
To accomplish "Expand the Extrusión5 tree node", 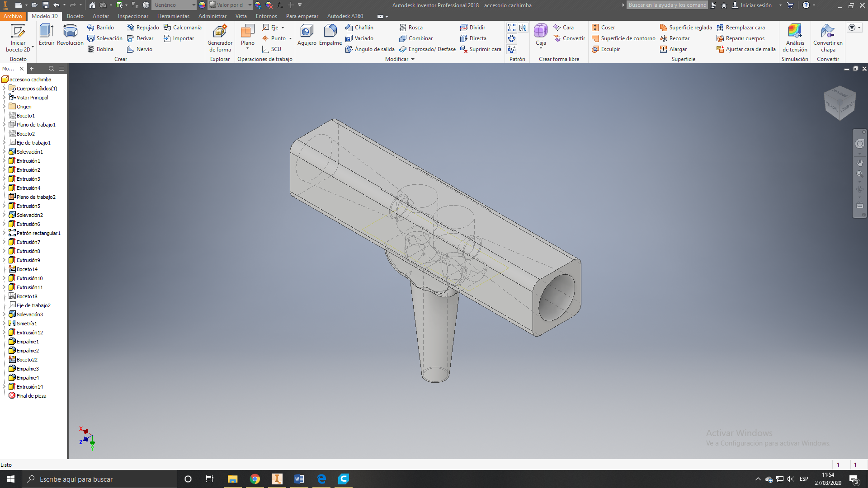I will (4, 206).
